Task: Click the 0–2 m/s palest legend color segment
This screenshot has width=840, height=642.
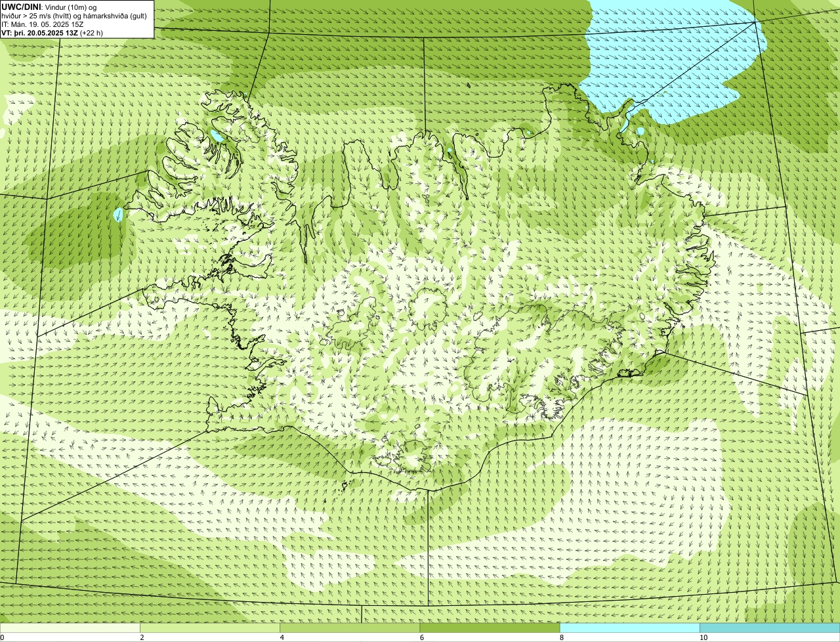Action: click(70, 628)
